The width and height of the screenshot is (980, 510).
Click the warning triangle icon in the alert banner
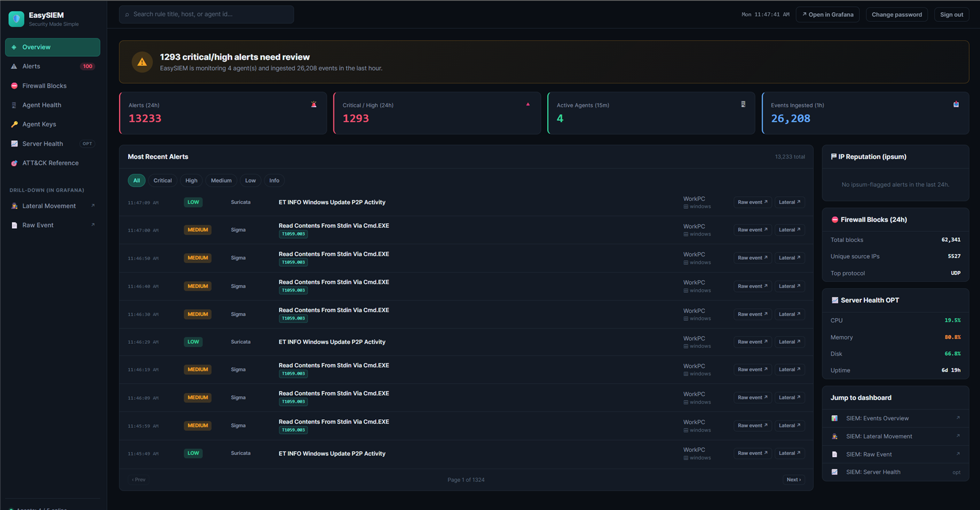tap(142, 62)
